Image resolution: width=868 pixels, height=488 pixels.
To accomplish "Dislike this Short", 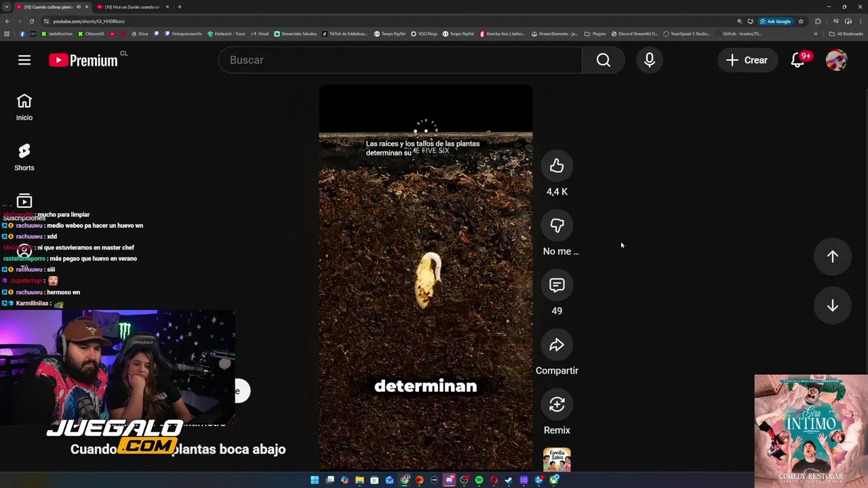I will 557,226.
